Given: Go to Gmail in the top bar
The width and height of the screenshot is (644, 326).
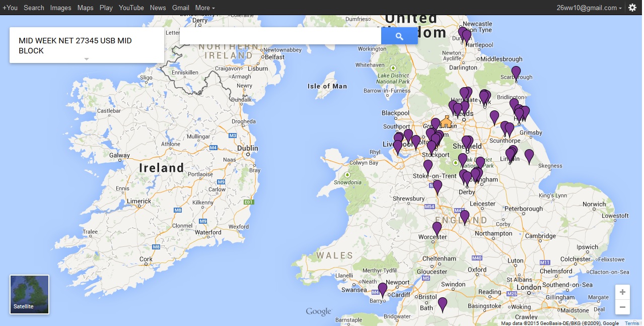Looking at the screenshot, I should pyautogui.click(x=181, y=8).
